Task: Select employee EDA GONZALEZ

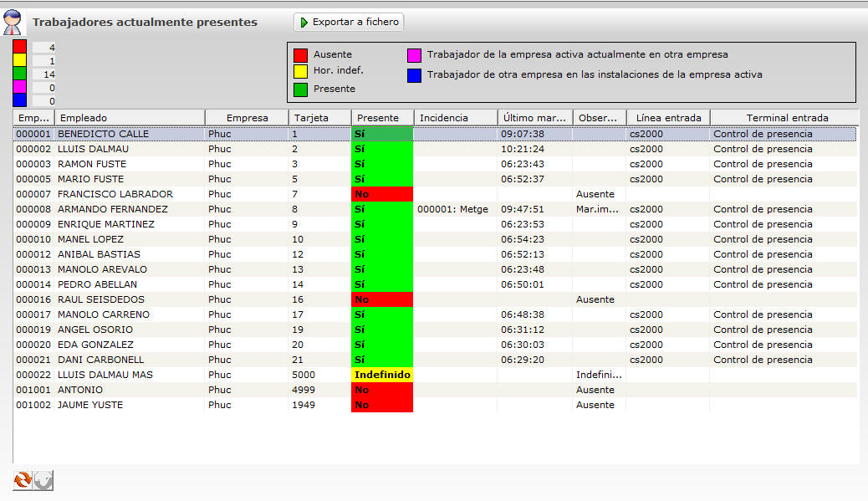Action: (96, 345)
